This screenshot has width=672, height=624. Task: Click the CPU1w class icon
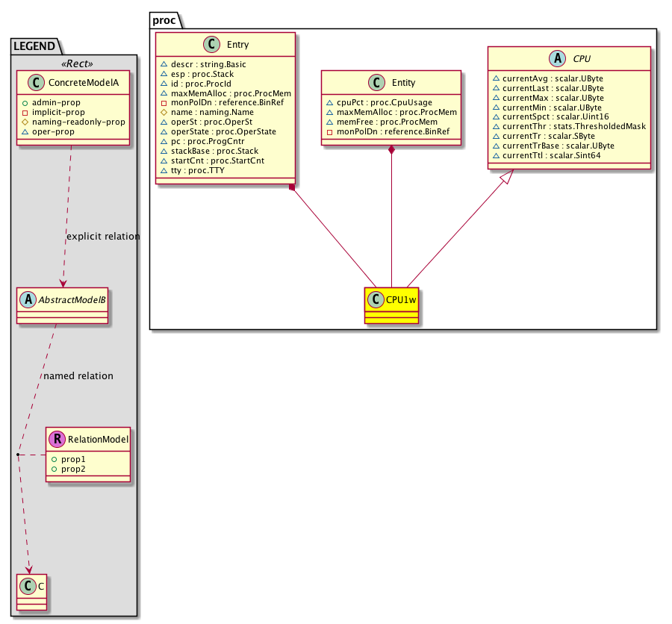tap(376, 299)
